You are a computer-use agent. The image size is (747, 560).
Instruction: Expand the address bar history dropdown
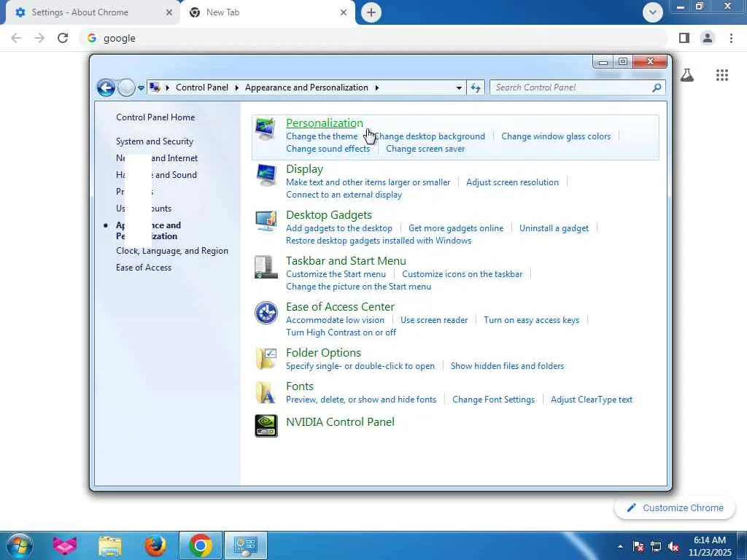click(459, 87)
